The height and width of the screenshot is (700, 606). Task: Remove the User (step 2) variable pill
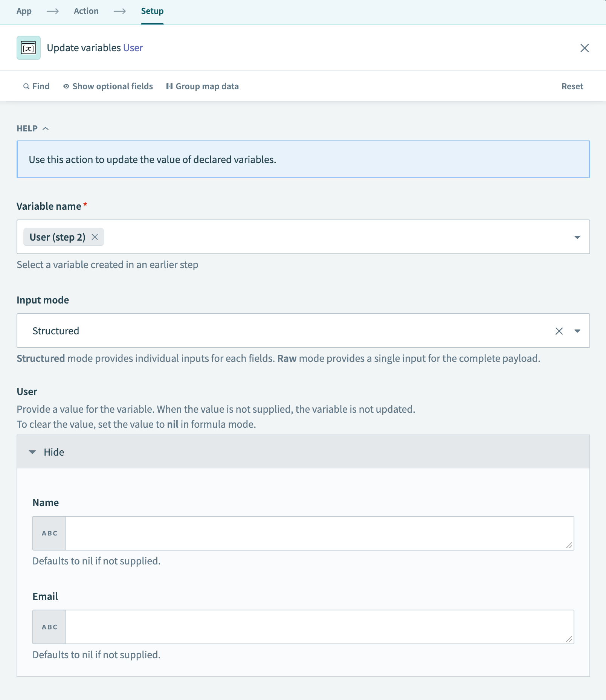[95, 237]
